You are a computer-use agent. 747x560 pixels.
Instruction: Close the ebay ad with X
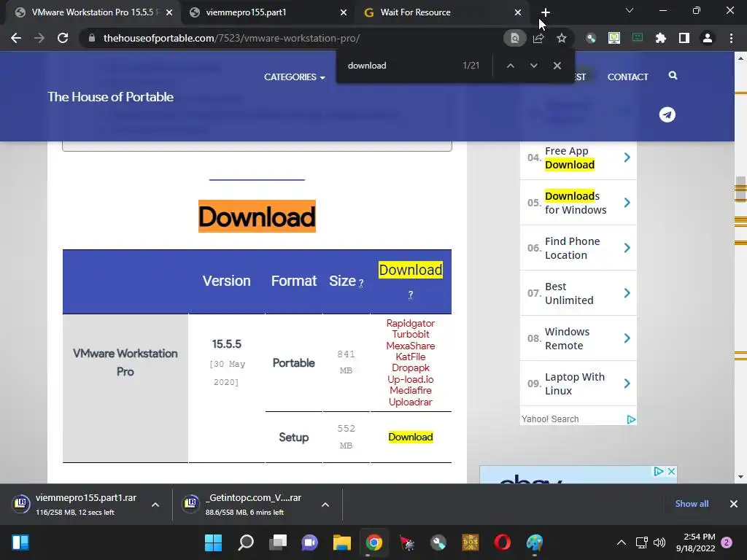pyautogui.click(x=671, y=472)
